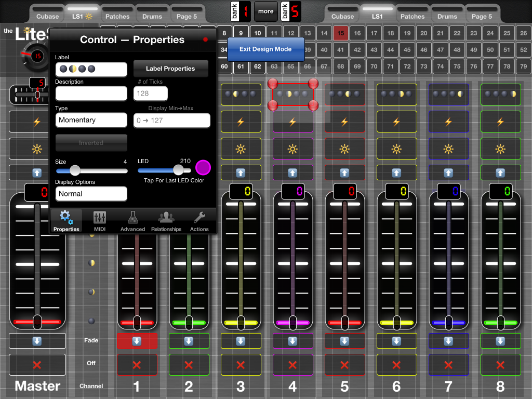Image resolution: width=532 pixels, height=399 pixels.
Task: Open the Display Min→Max range field
Action: tap(172, 121)
